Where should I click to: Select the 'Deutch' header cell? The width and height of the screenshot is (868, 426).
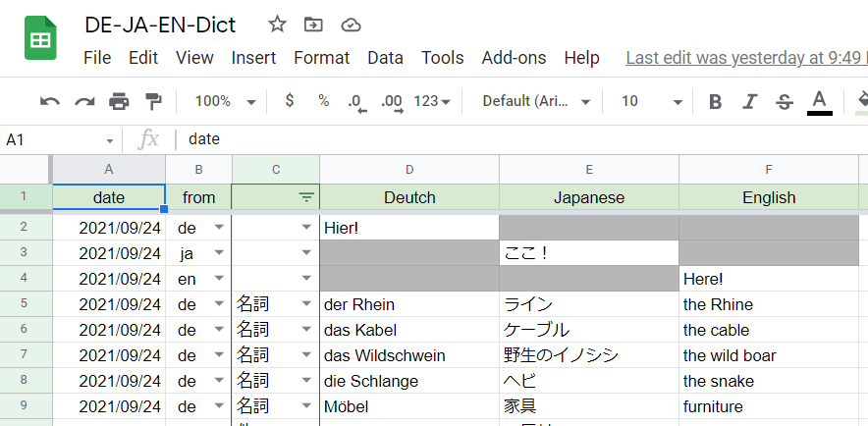tap(409, 197)
